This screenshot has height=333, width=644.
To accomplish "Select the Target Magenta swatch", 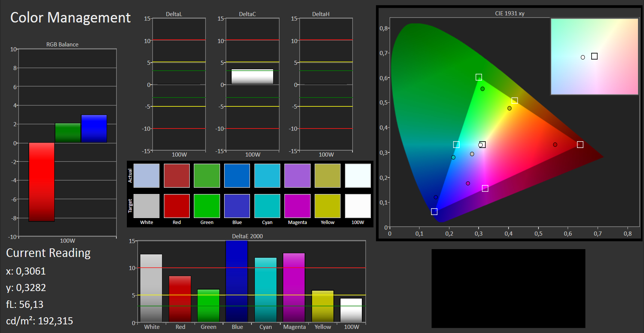I will [x=297, y=206].
